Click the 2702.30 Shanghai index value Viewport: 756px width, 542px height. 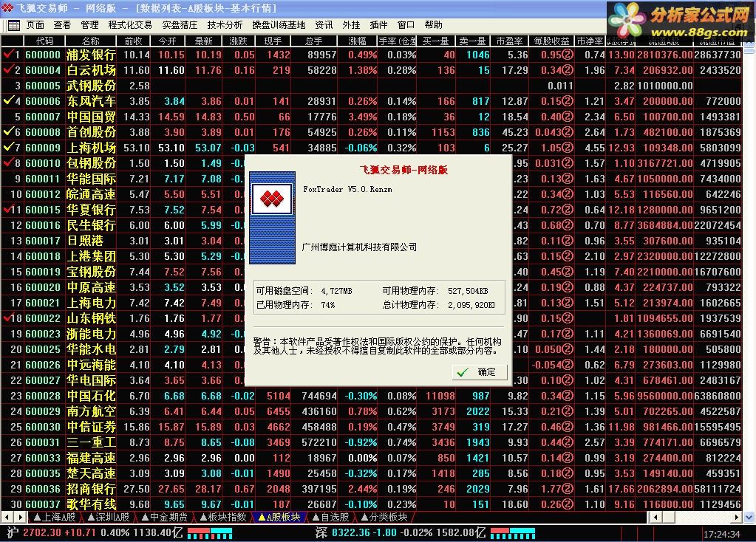42,533
